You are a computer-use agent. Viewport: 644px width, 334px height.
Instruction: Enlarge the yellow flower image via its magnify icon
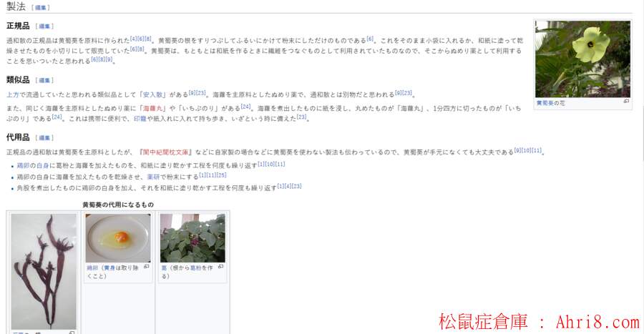tap(626, 101)
